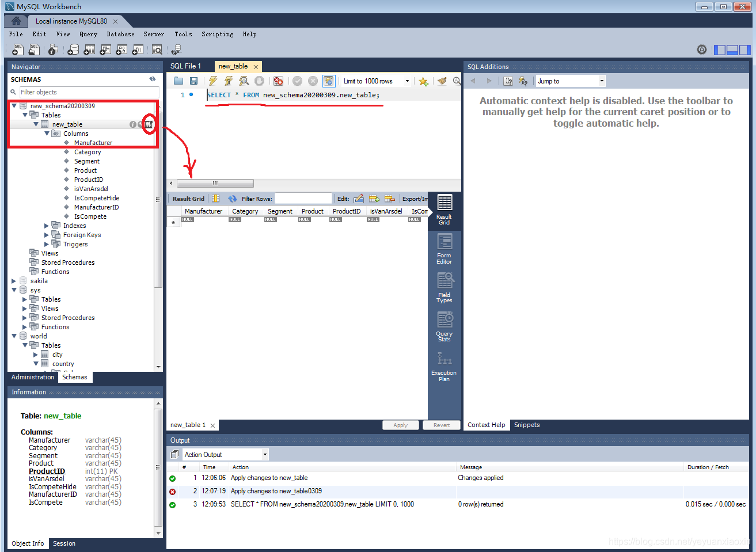Click the editor horizontal scrollbar thumb
This screenshot has width=756, height=552.
(215, 183)
